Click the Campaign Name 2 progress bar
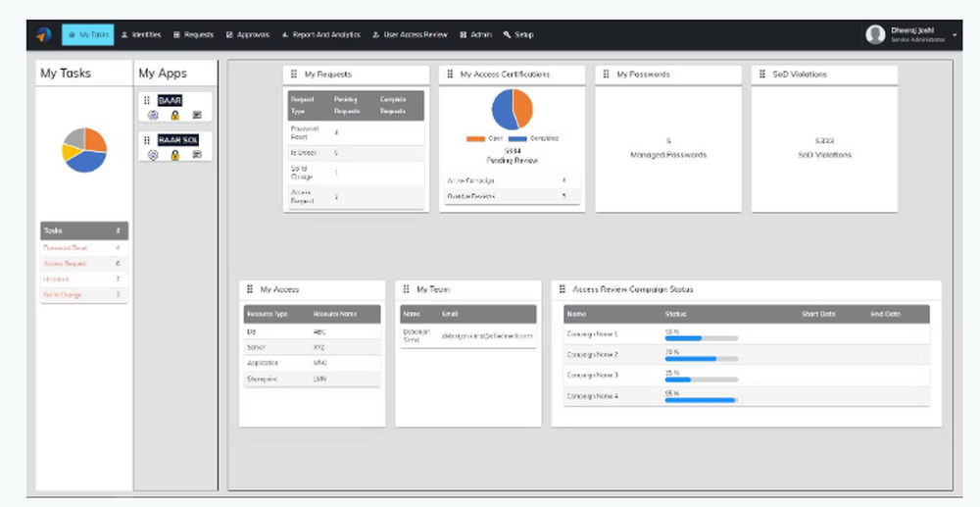The width and height of the screenshot is (980, 507). click(x=702, y=359)
